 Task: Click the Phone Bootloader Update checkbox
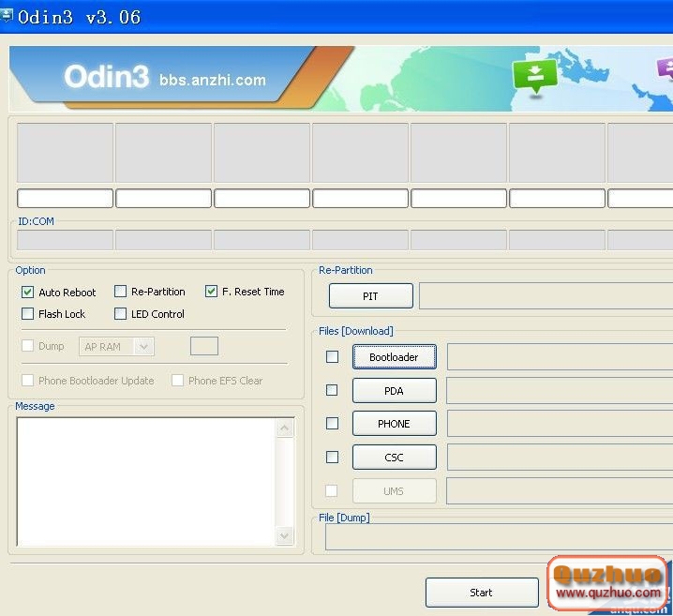[x=27, y=380]
